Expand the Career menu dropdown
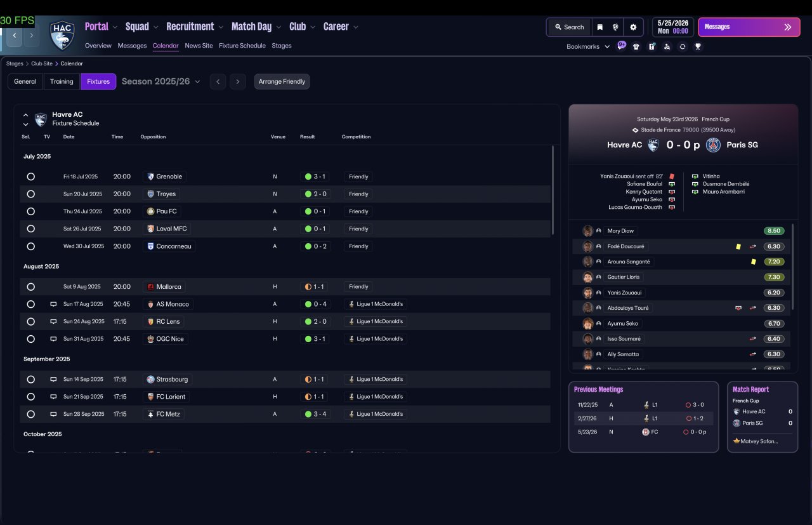This screenshot has width=812, height=525. click(356, 27)
